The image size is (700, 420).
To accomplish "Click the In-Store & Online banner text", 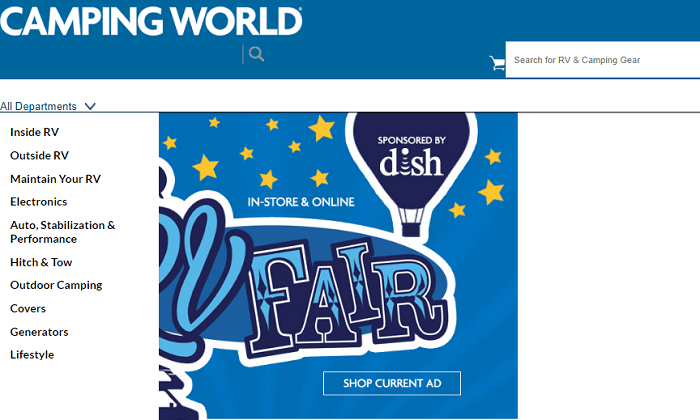I will point(301,202).
